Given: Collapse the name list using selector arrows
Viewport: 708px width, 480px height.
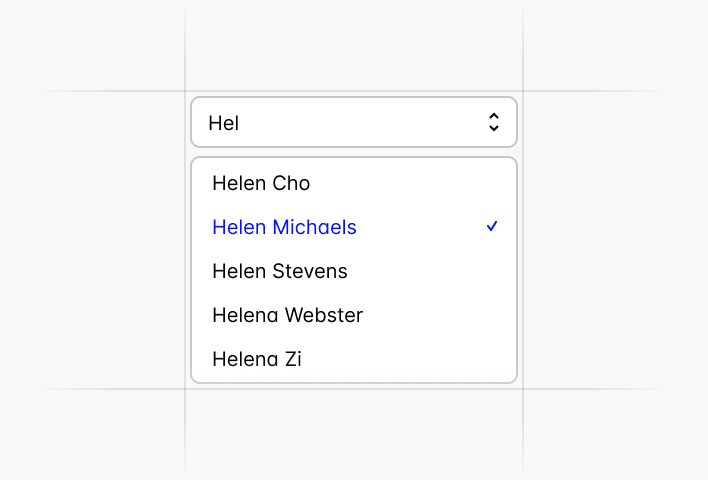Looking at the screenshot, I should tap(493, 123).
